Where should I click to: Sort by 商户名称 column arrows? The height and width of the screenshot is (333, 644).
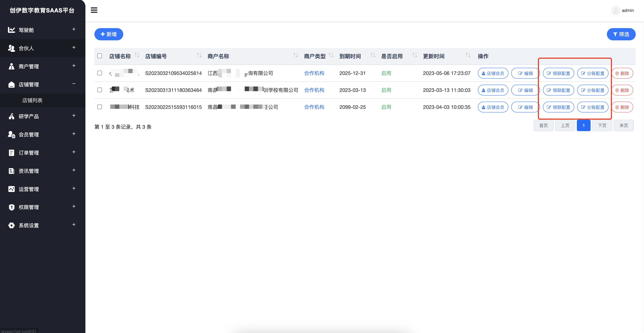(x=296, y=55)
